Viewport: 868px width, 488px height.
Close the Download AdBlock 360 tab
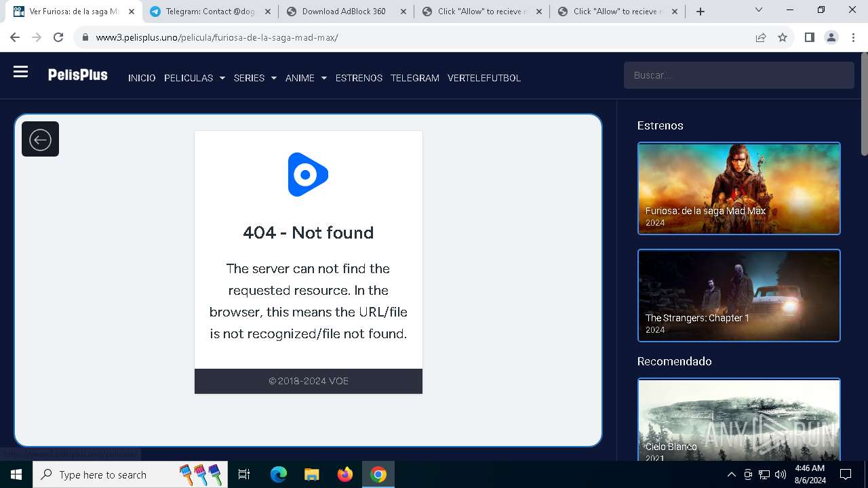[x=403, y=12]
